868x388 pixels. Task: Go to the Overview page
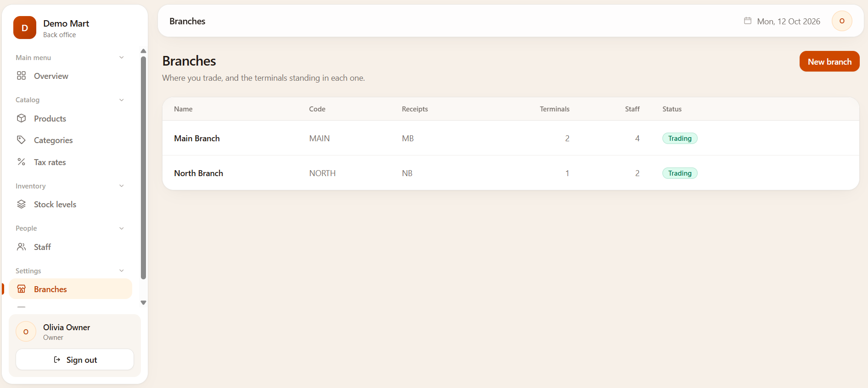point(70,76)
